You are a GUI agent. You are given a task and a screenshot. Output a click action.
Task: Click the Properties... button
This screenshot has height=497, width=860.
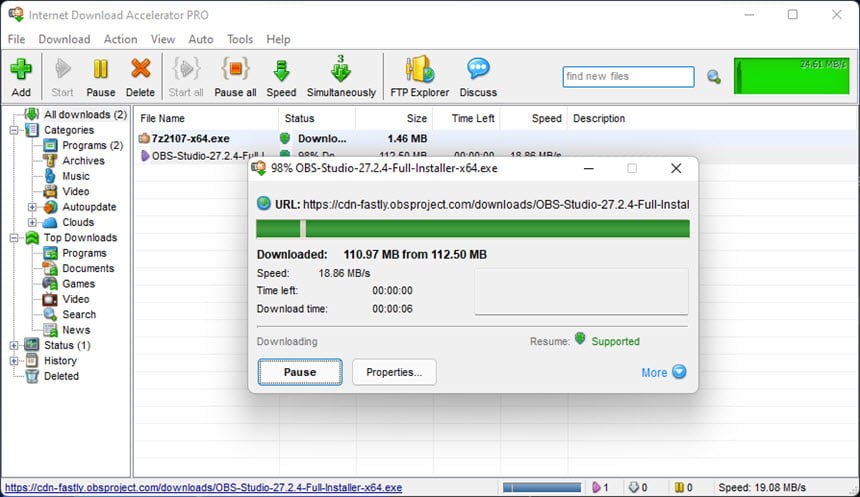[394, 372]
